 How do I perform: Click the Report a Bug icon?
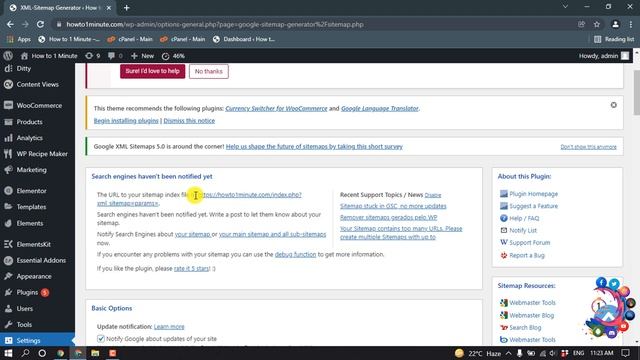[x=504, y=255]
